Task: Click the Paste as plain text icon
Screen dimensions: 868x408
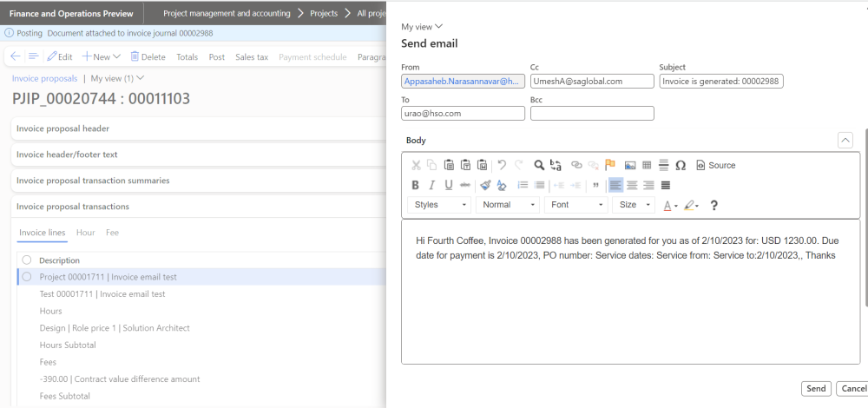Action: (466, 165)
